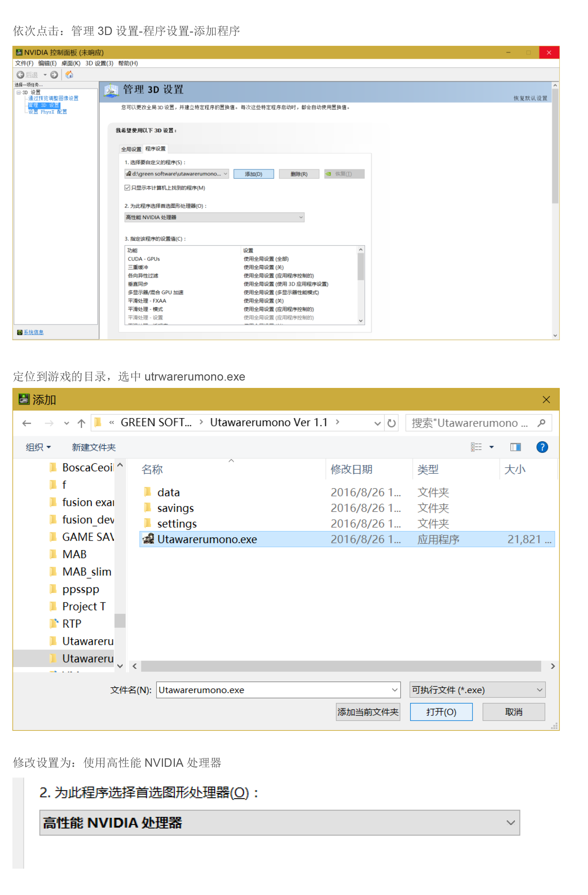Select Utawarerumono.exe application file
Viewport: 588px width, 895px height.
click(347, 539)
